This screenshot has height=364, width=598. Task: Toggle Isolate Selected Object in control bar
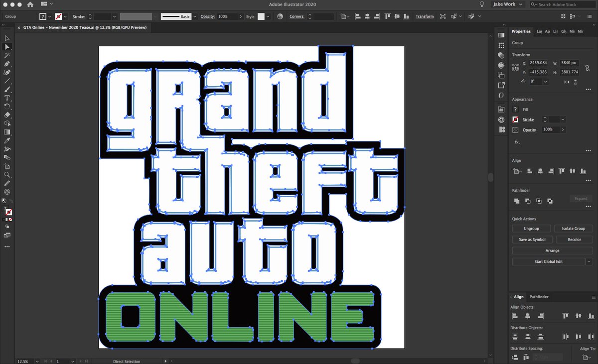442,16
